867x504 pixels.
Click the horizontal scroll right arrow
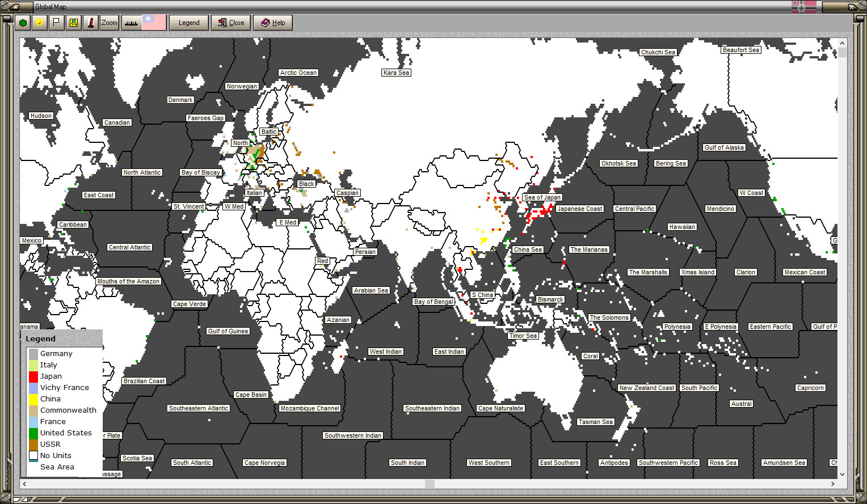833,484
